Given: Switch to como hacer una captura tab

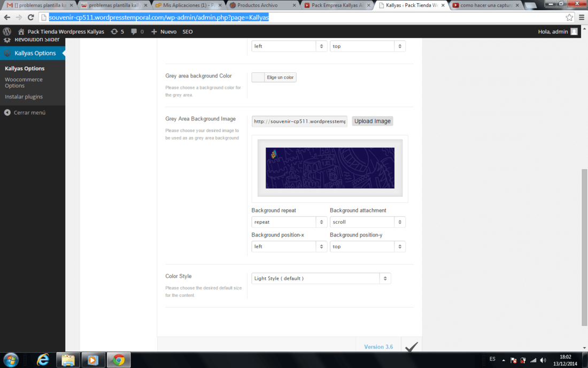Looking at the screenshot, I should tap(484, 5).
